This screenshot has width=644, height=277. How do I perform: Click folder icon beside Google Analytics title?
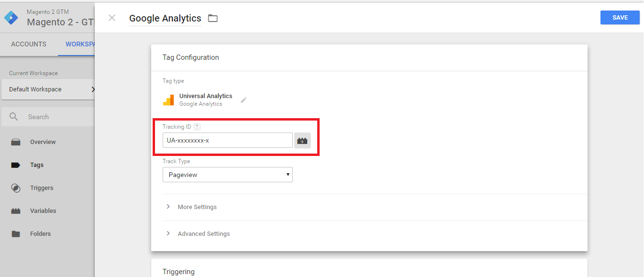(x=213, y=19)
